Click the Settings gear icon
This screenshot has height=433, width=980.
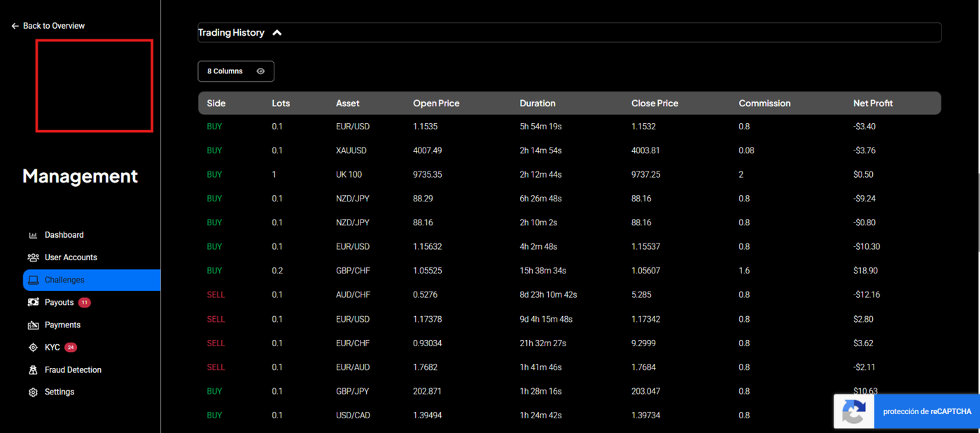(x=33, y=392)
